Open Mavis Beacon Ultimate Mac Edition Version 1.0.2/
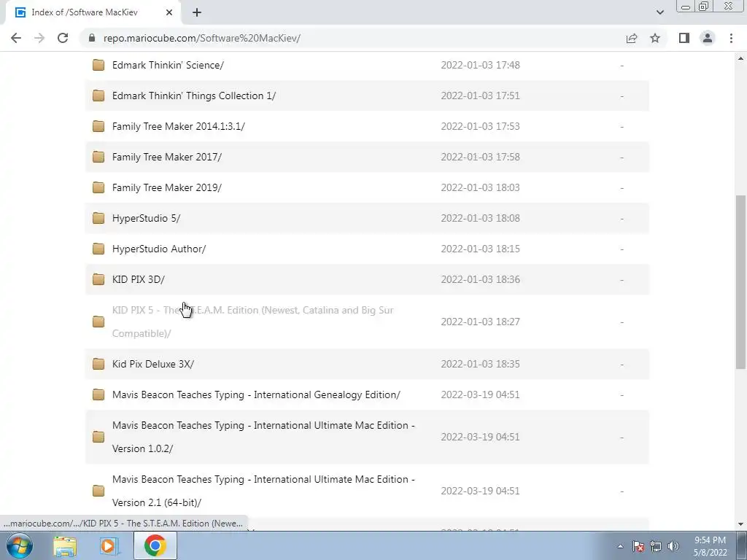 [263, 437]
